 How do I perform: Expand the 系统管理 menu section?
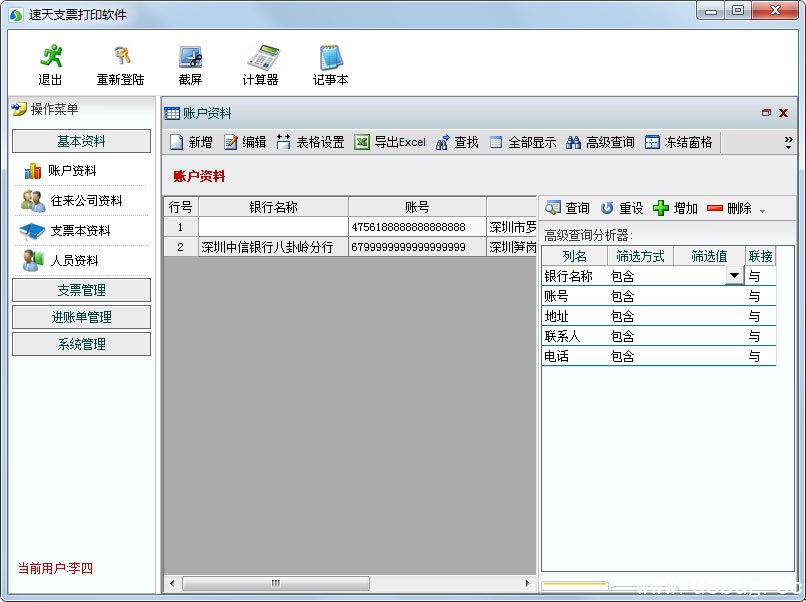point(81,344)
